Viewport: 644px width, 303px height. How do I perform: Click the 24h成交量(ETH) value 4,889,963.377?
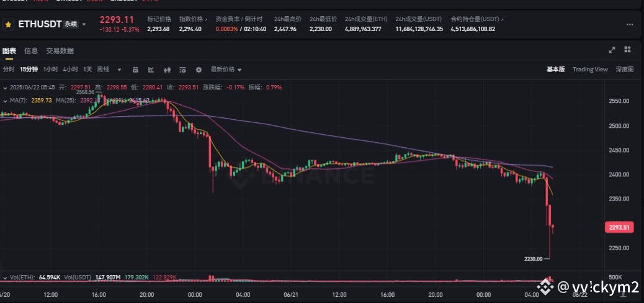pos(363,29)
